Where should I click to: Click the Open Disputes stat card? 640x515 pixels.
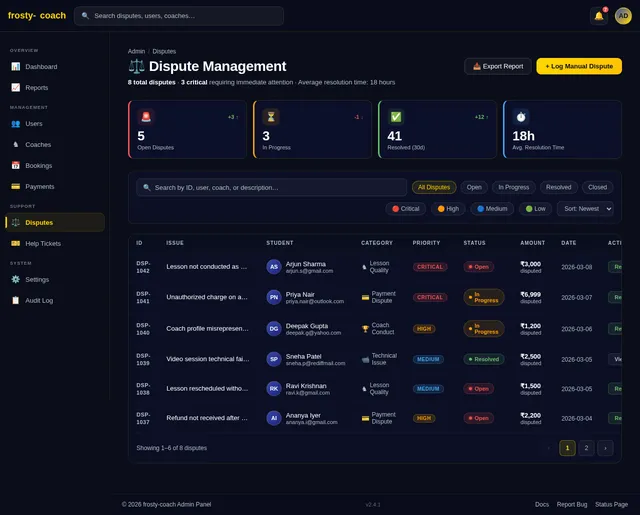click(188, 129)
